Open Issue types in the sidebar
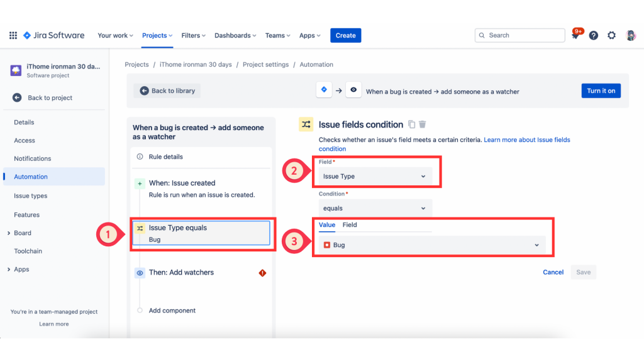The width and height of the screenshot is (644, 362). [x=30, y=196]
